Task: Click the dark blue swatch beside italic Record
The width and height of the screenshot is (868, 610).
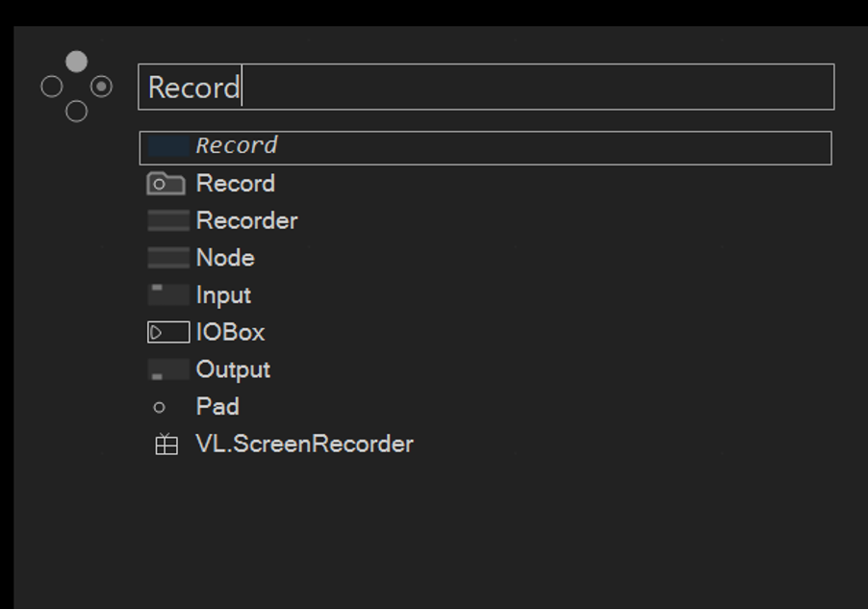Action: click(168, 146)
